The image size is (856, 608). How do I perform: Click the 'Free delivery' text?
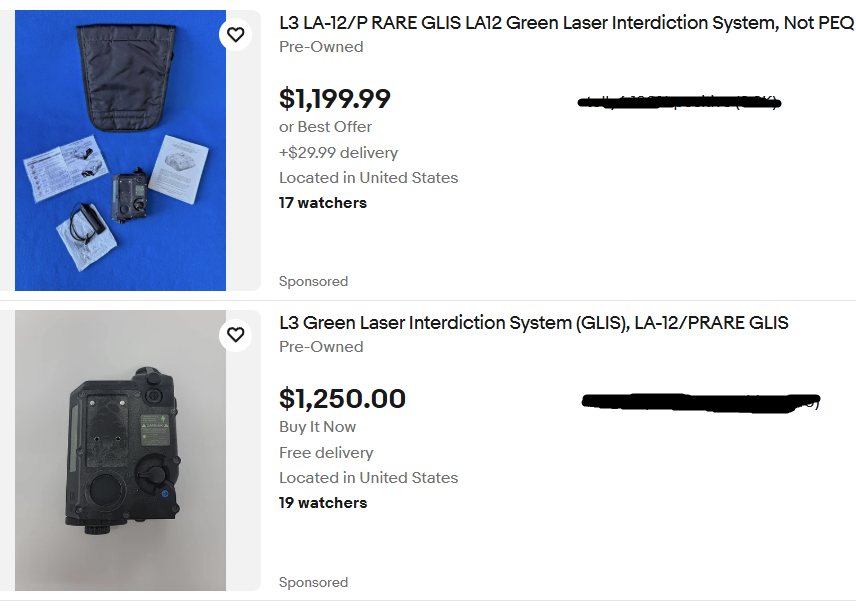326,452
